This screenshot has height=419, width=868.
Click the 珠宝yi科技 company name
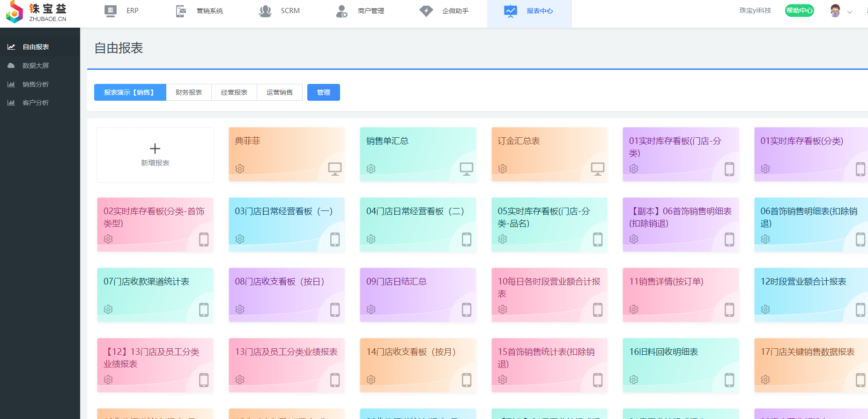(755, 10)
